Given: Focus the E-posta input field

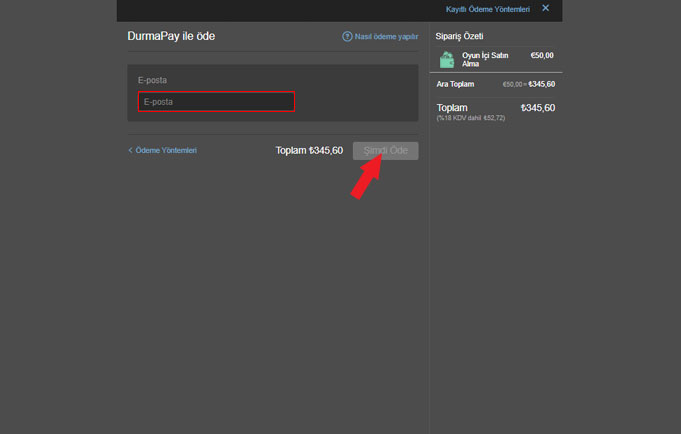Looking at the screenshot, I should (216, 101).
